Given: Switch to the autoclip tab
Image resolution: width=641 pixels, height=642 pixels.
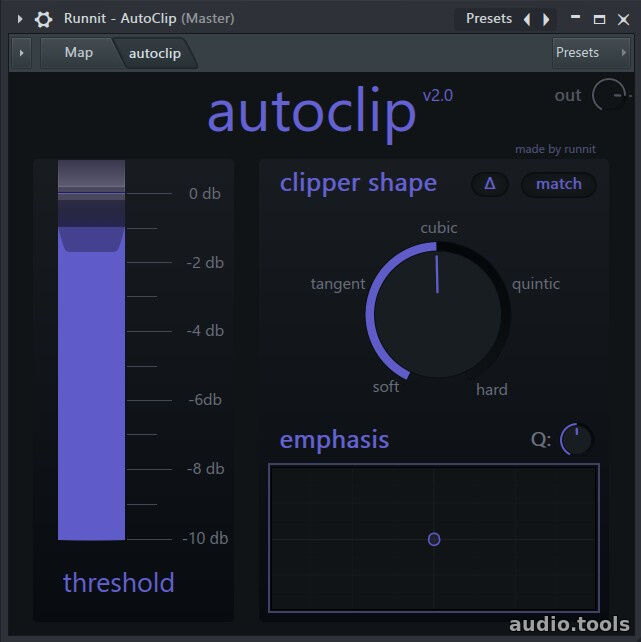Looking at the screenshot, I should tap(155, 53).
